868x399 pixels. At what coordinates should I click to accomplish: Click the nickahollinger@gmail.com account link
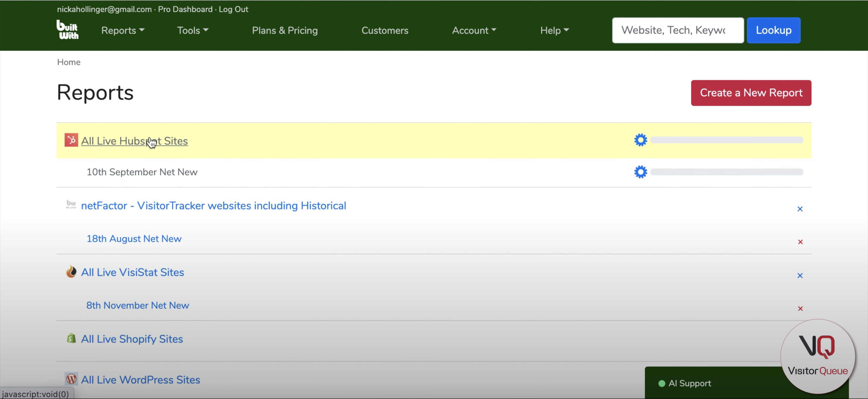(x=104, y=9)
